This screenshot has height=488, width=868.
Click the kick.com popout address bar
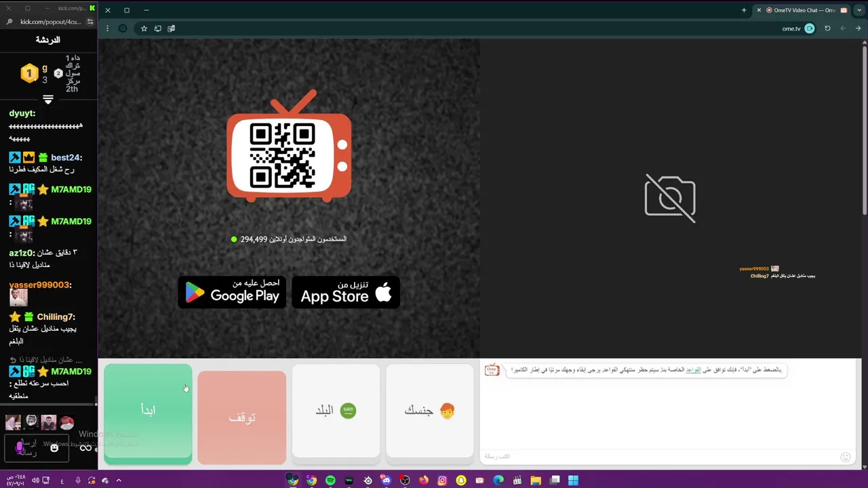[x=52, y=22]
